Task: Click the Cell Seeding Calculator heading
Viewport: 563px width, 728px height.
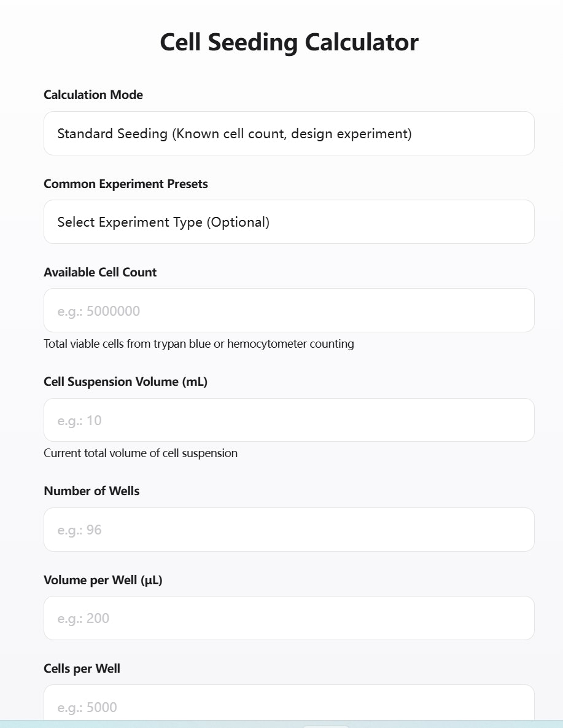Action: point(289,42)
